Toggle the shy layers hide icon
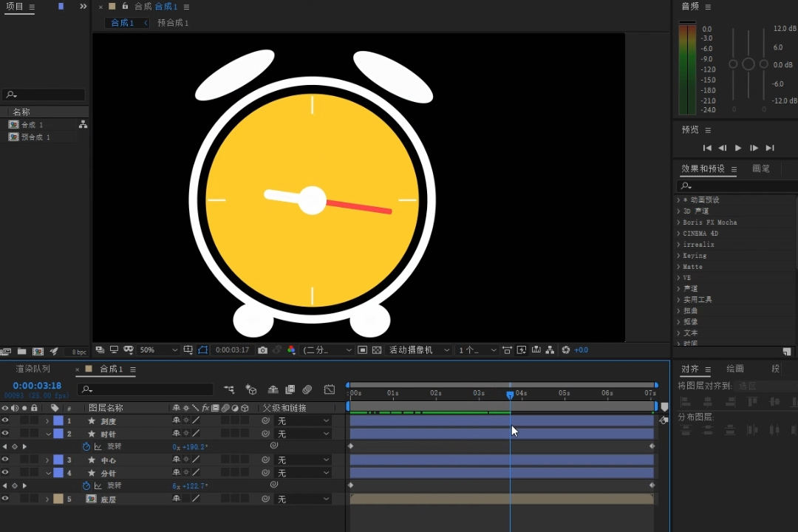Image resolution: width=798 pixels, height=532 pixels. point(273,389)
